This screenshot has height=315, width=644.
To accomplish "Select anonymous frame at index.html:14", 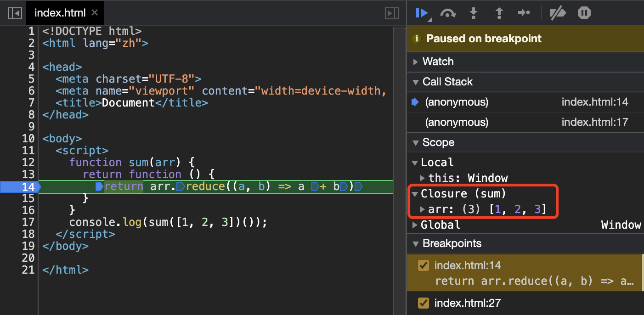I will coord(525,102).
